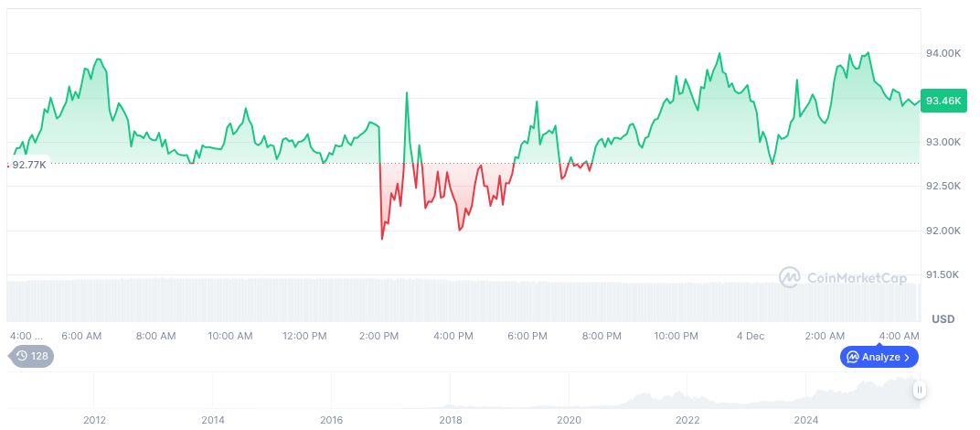
Task: Grab the timeline range slider handle
Action: 920,390
